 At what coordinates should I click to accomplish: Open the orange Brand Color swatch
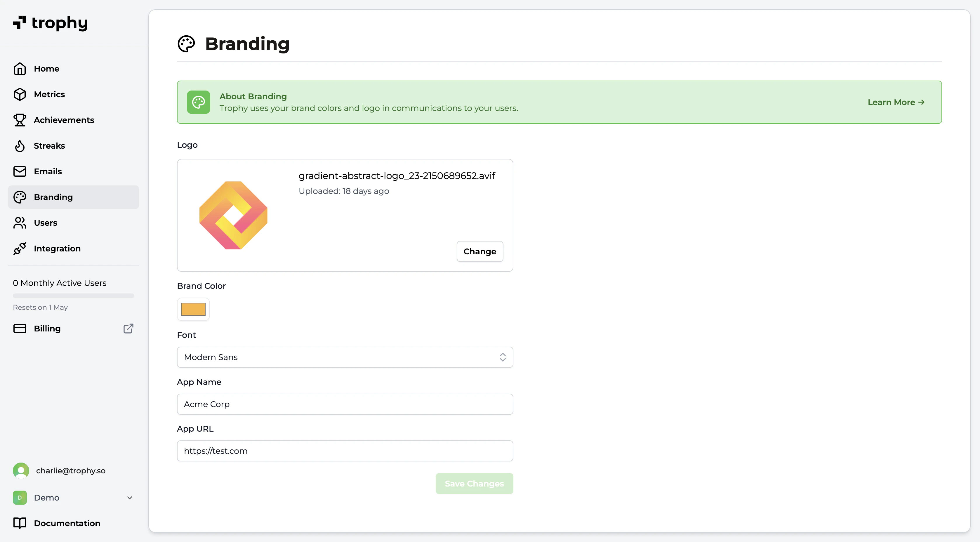coord(193,309)
